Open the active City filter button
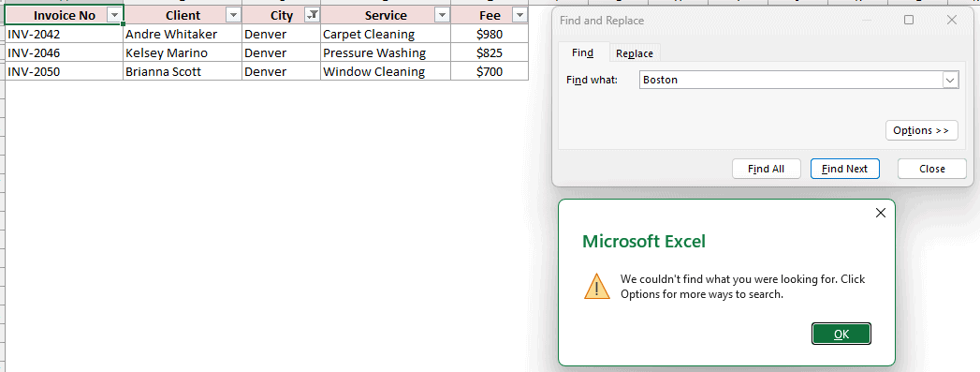This screenshot has width=980, height=372. (x=312, y=16)
